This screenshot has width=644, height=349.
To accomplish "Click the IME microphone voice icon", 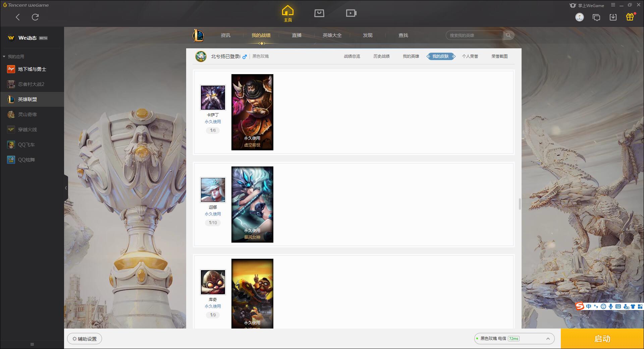I will pos(611,306).
